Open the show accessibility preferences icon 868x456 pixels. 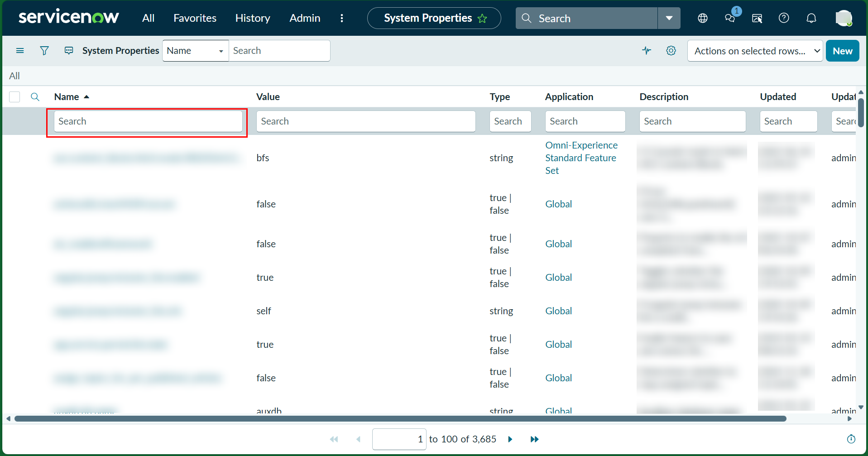click(757, 18)
